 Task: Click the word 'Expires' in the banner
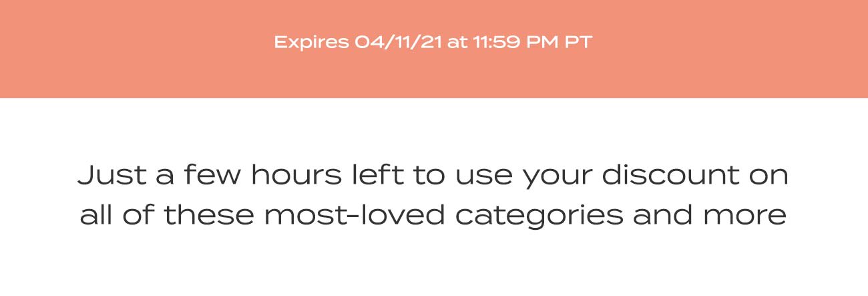click(x=311, y=43)
